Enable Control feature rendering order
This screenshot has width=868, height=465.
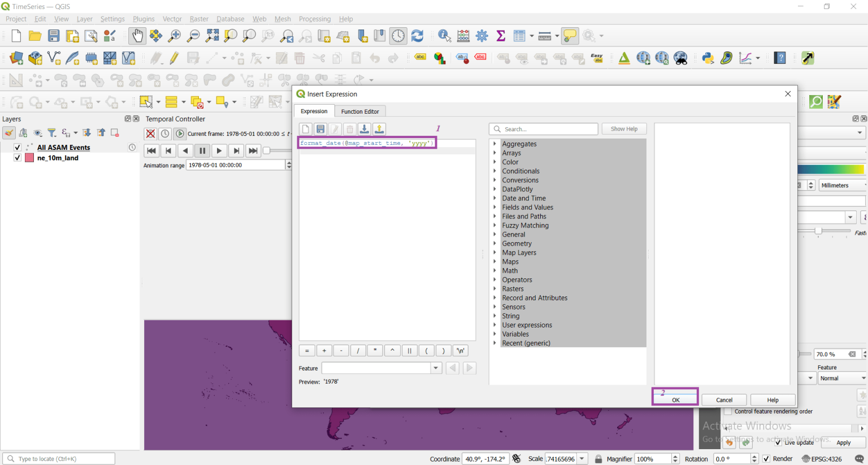728,411
